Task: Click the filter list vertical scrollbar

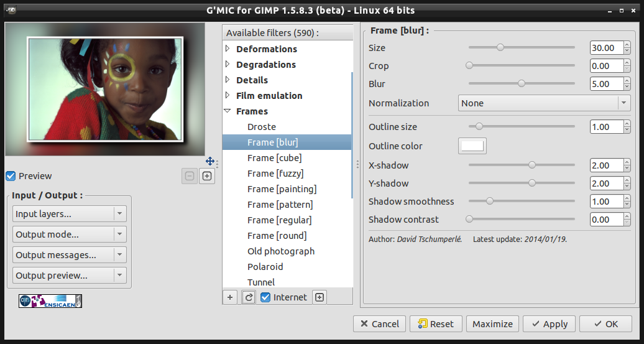Action: click(x=352, y=136)
